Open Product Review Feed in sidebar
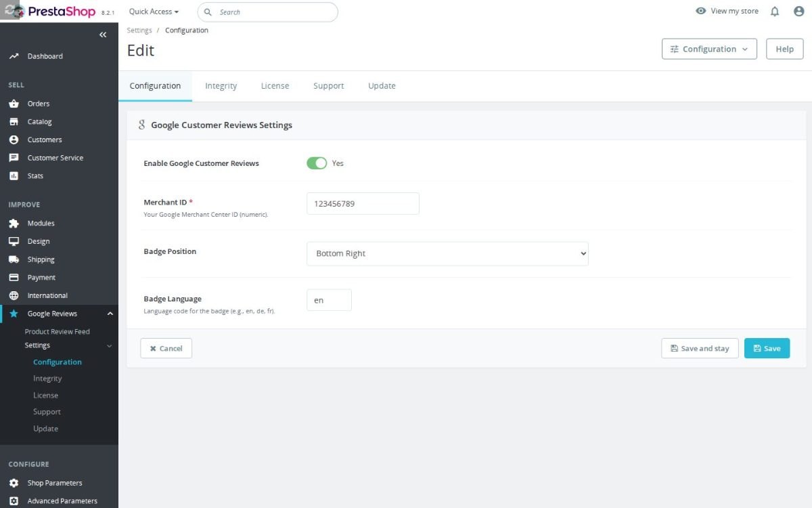Screen dimensions: 812x508 click(58, 331)
